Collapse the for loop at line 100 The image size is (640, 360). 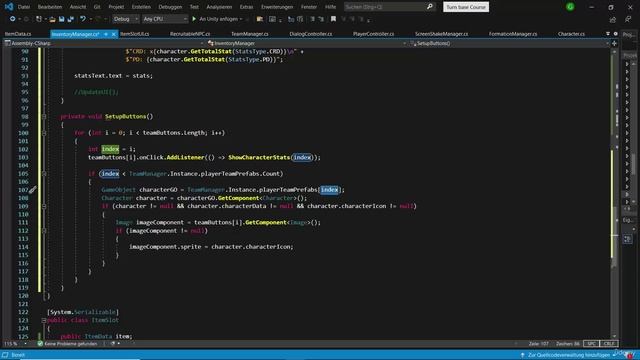44,133
